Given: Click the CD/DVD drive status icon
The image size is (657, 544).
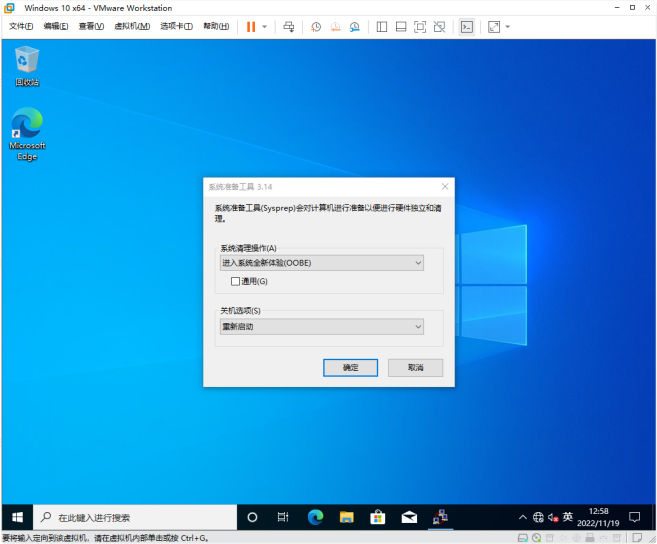Looking at the screenshot, I should click(536, 538).
